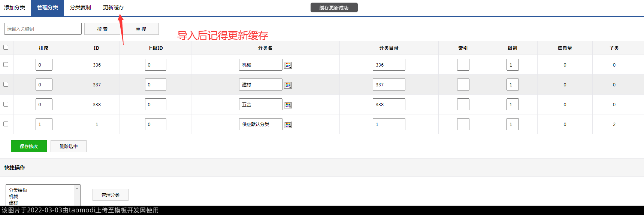Viewport: 644px width, 215px height.
Task: Open style picker icon beside 五金 category name
Action: (288, 105)
